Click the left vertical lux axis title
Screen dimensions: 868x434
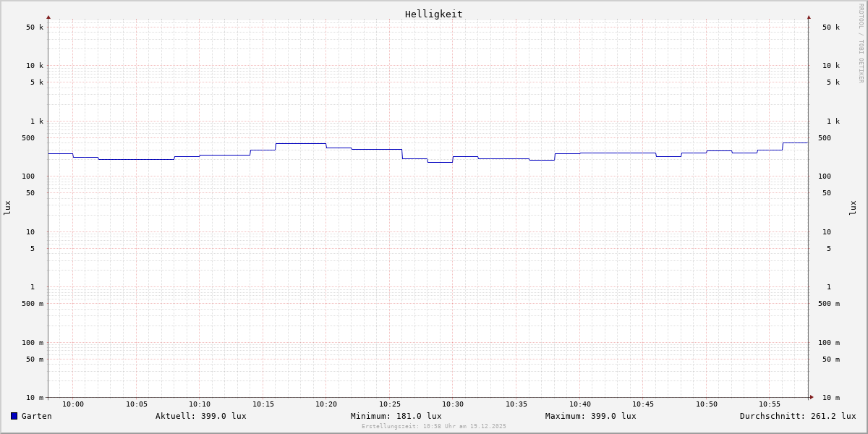(x=7, y=208)
